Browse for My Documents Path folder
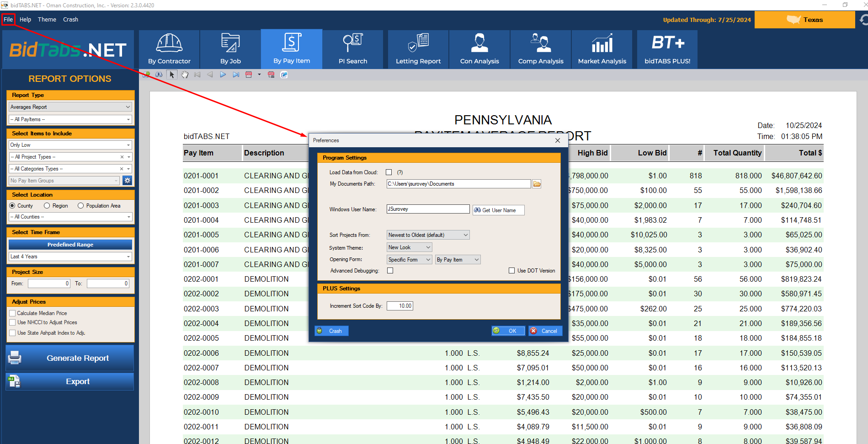 [x=537, y=184]
